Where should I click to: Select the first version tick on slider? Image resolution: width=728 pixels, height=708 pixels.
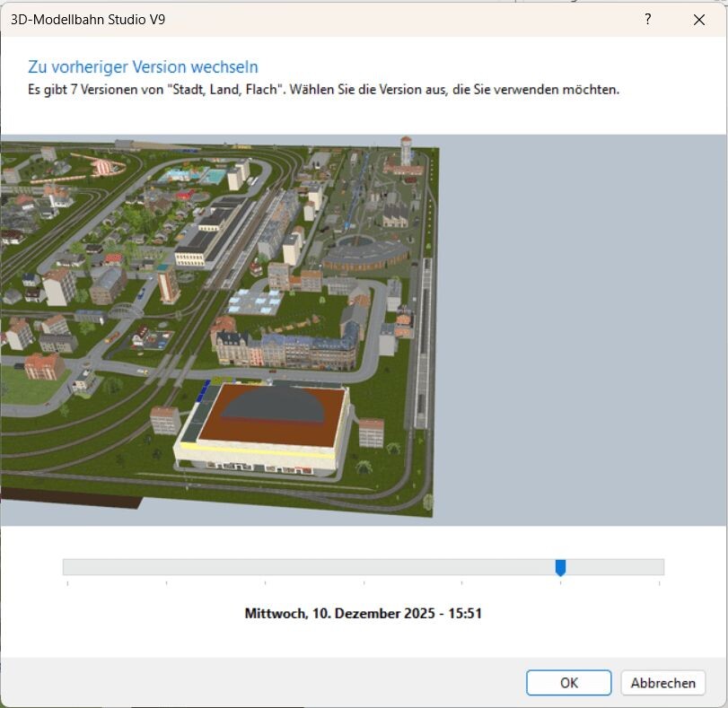tap(67, 567)
